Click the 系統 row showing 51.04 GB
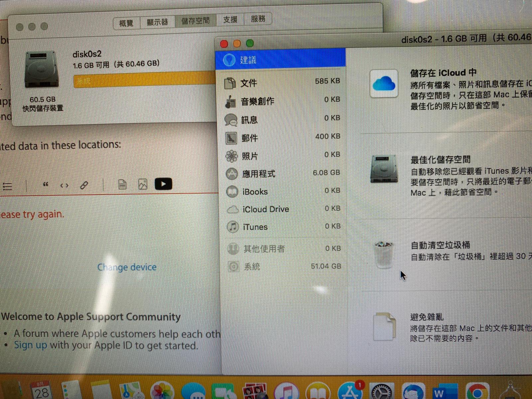 click(x=284, y=266)
